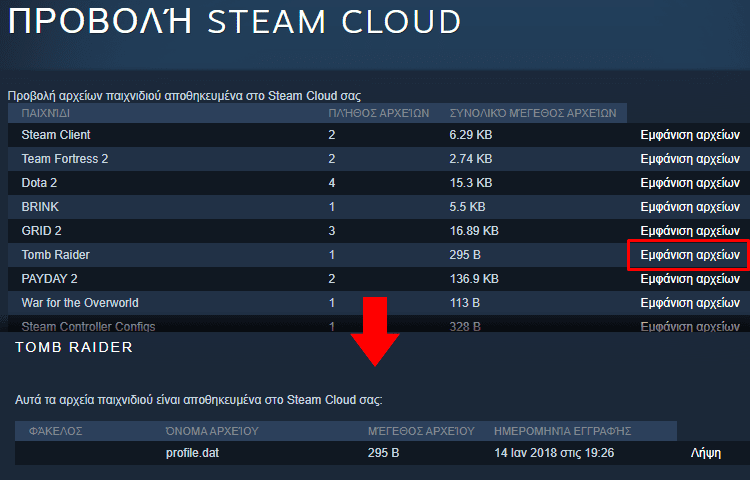Image resolution: width=750 pixels, height=480 pixels.
Task: Show files for PAYDAY 2
Action: pos(690,279)
